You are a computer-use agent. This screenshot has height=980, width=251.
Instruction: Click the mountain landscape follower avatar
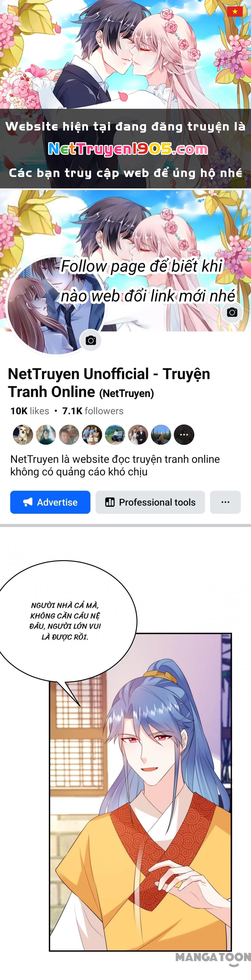(161, 434)
